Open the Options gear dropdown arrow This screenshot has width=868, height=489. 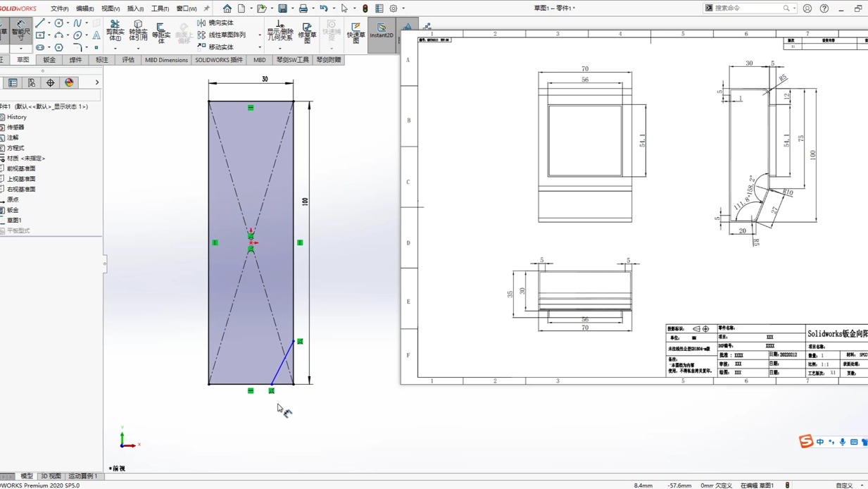(403, 8)
